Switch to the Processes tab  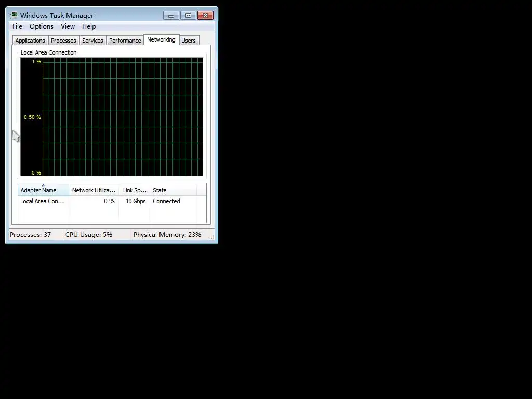click(x=63, y=41)
